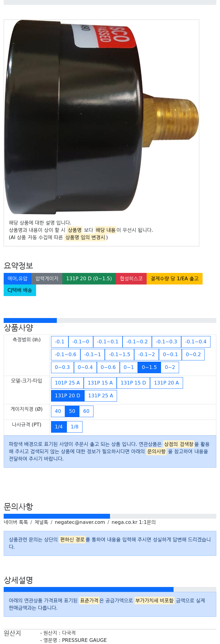Choose the -0.1~0 measurement range

click(x=81, y=342)
